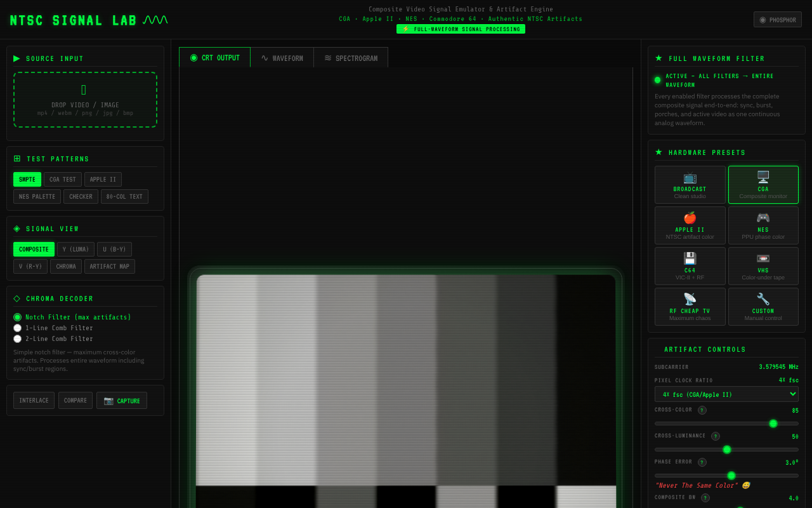Select the Broadcast clean studio preset
Screen dimensions: 812x508
(690, 184)
